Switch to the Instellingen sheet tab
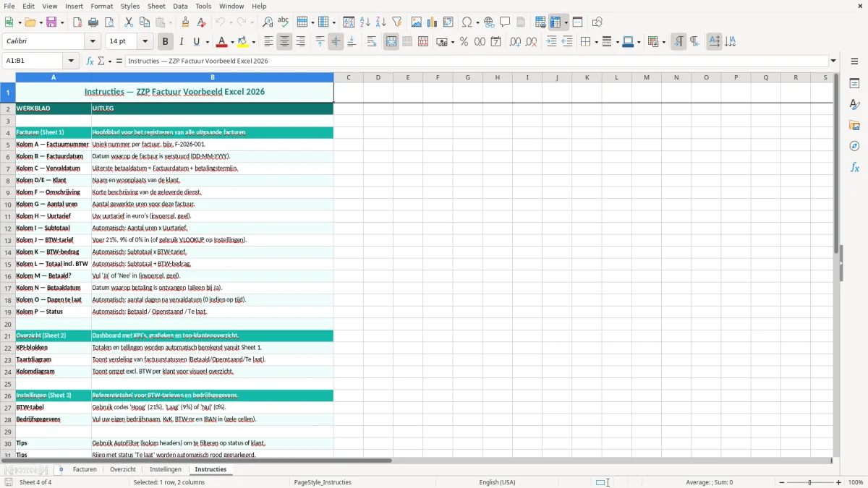The height and width of the screenshot is (488, 868). (x=166, y=469)
